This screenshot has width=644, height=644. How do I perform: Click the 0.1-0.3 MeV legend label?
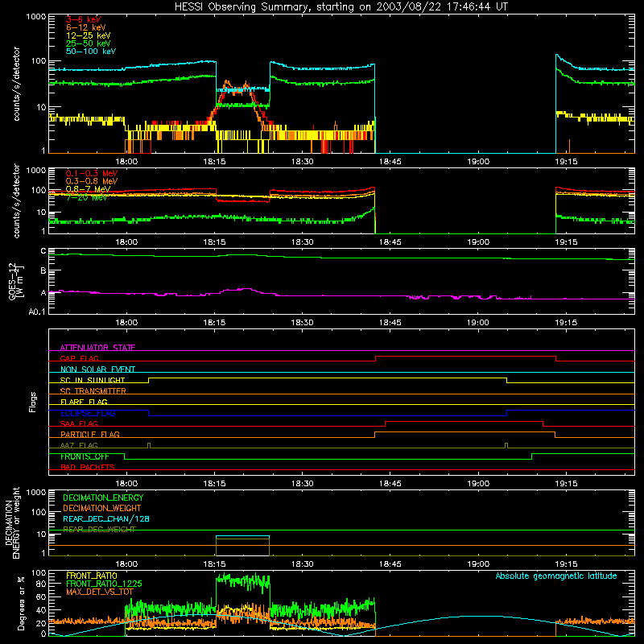click(x=92, y=173)
